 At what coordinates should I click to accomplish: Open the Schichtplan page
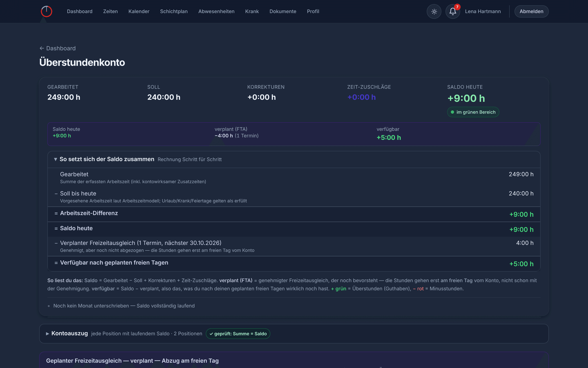coord(174,11)
